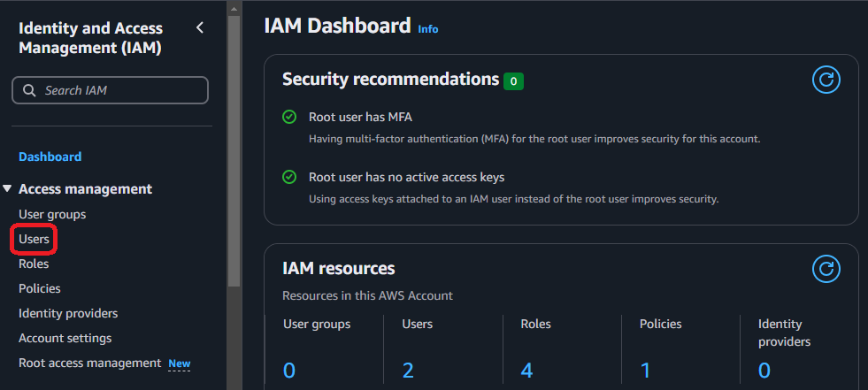Click the Users count of 2
The width and height of the screenshot is (868, 390).
(x=408, y=370)
